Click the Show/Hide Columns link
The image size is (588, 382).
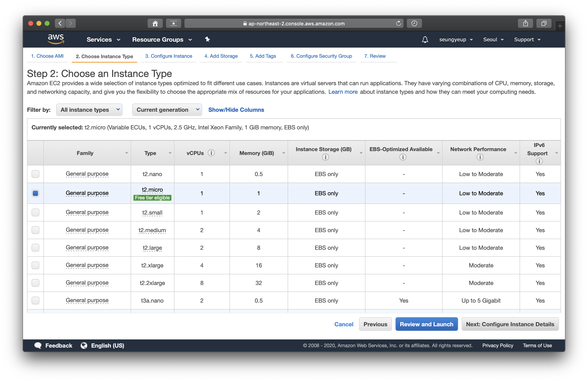click(236, 110)
